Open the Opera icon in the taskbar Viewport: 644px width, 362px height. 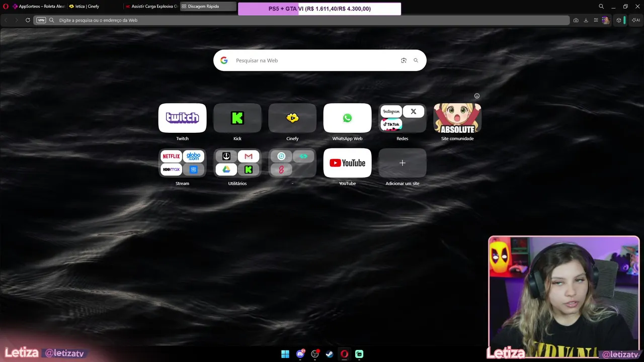pos(344,354)
